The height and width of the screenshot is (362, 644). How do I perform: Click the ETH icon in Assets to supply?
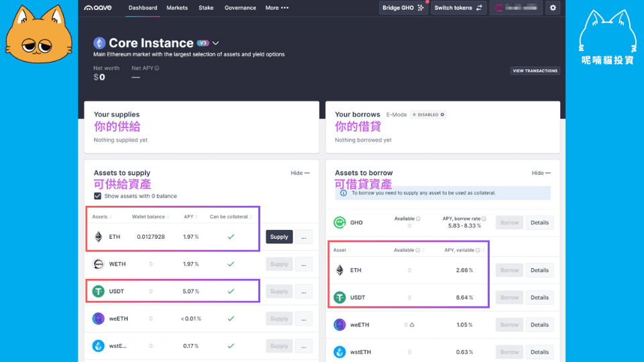coord(99,237)
